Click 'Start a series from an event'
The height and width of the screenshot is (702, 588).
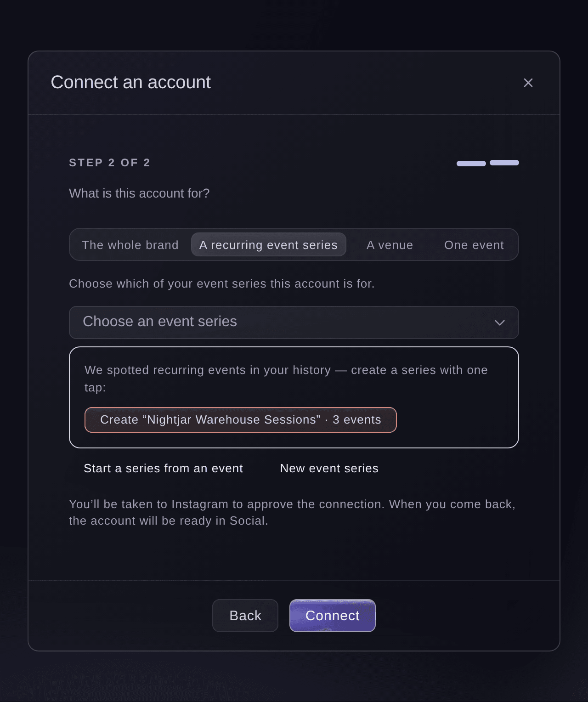pyautogui.click(x=163, y=469)
